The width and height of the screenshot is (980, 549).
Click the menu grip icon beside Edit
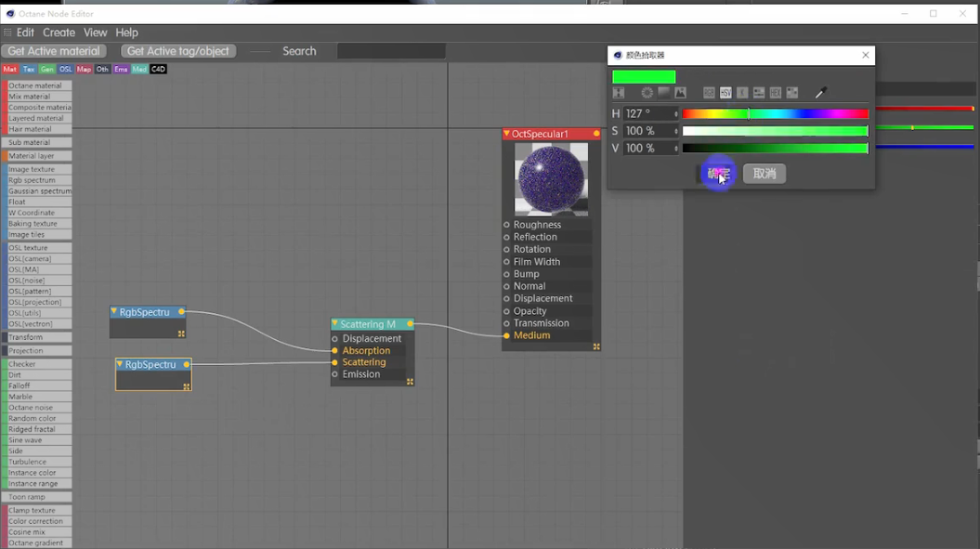click(x=7, y=33)
